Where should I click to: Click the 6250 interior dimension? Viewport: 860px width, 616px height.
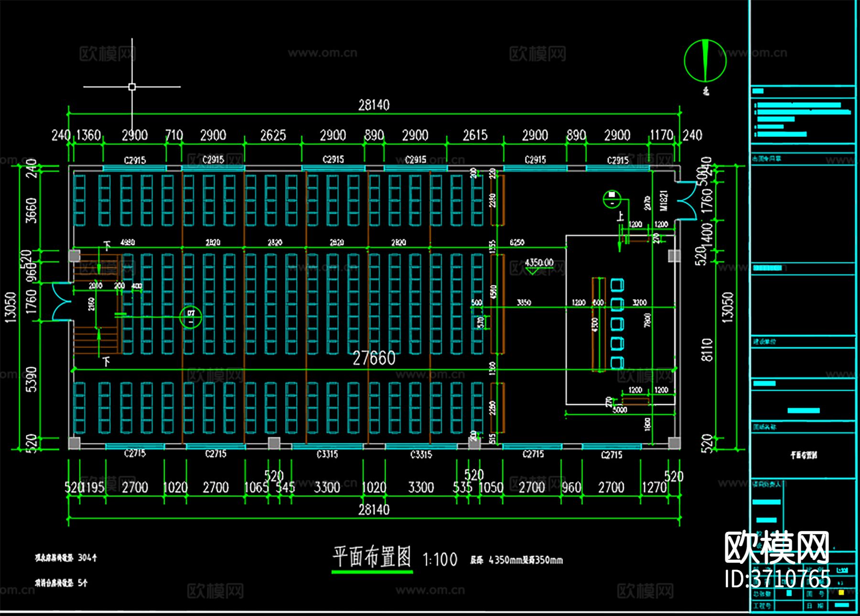[517, 242]
